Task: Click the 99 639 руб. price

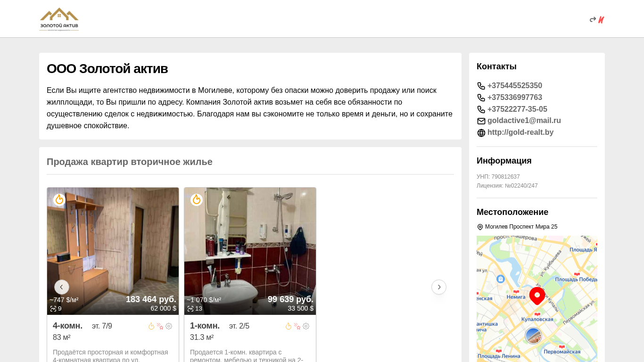Action: 290,299
